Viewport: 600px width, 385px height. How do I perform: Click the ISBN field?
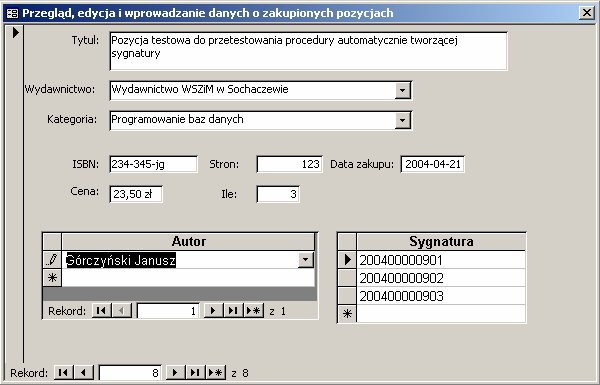(x=153, y=164)
